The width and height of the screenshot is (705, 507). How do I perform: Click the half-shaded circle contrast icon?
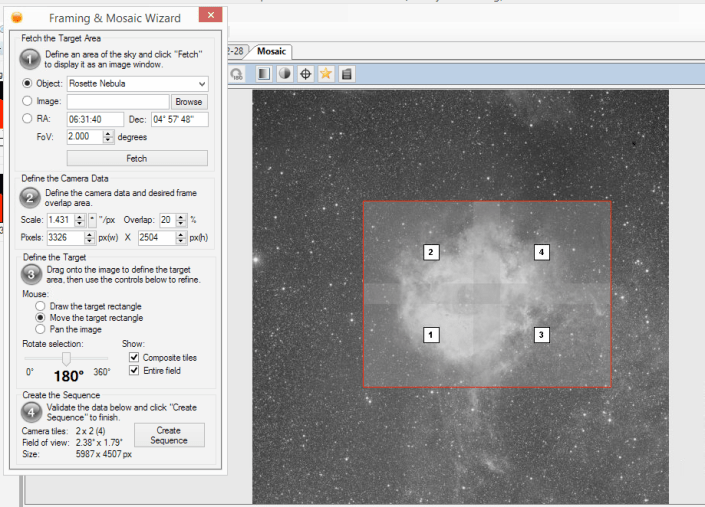click(284, 74)
